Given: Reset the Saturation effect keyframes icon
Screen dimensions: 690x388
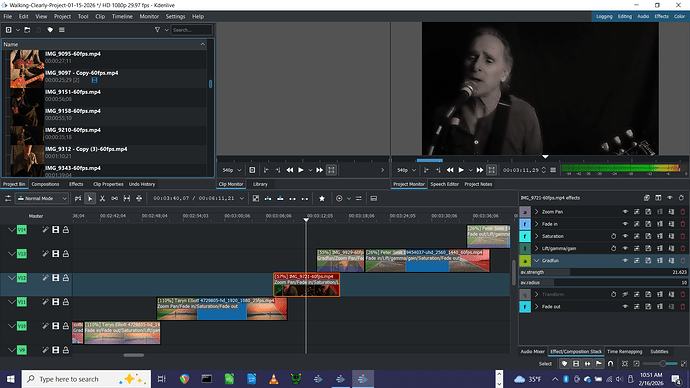Looking at the screenshot, I should click(x=613, y=236).
